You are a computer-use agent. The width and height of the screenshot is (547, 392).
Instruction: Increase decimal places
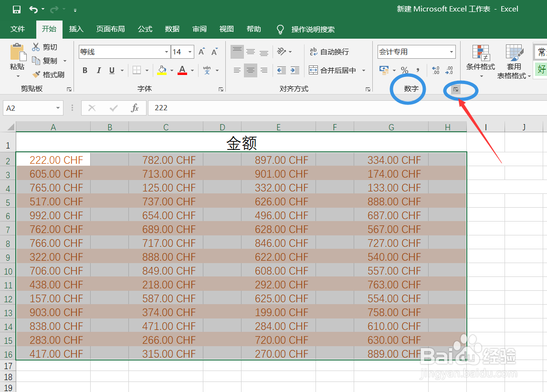pos(436,70)
